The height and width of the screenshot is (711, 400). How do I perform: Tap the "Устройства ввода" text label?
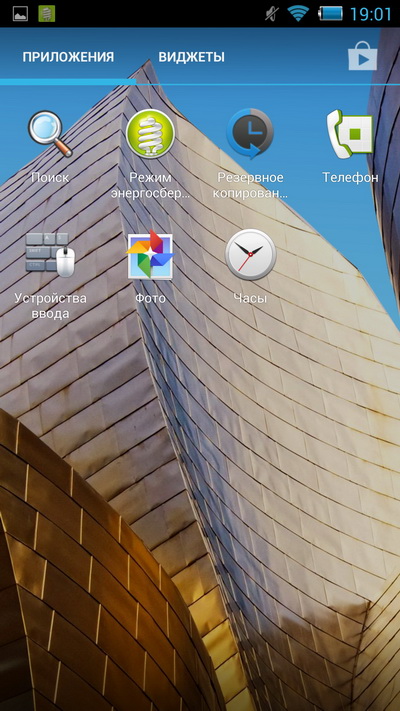coord(50,306)
